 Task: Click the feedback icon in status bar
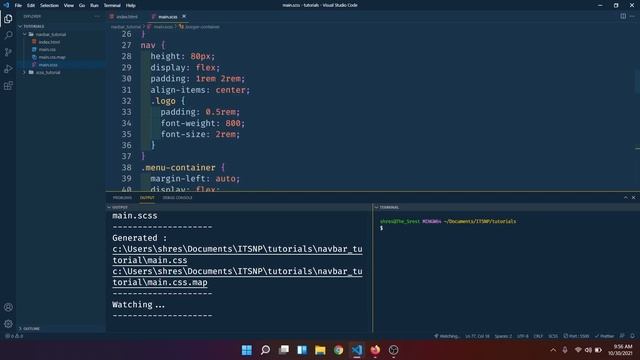coord(622,336)
